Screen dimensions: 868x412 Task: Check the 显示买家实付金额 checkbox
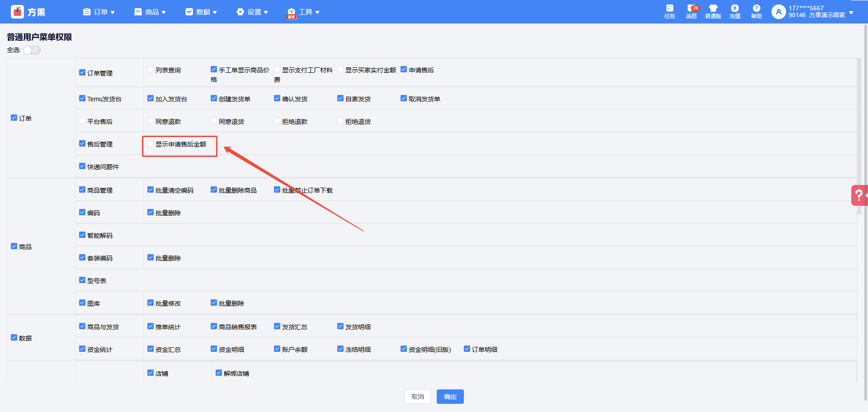pos(340,70)
